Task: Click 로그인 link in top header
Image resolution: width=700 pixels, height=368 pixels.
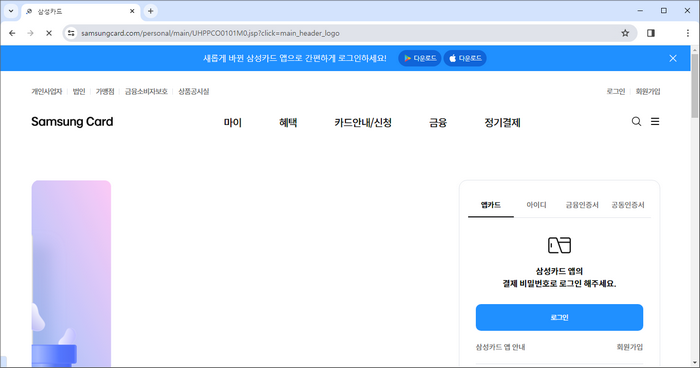Action: 616,92
